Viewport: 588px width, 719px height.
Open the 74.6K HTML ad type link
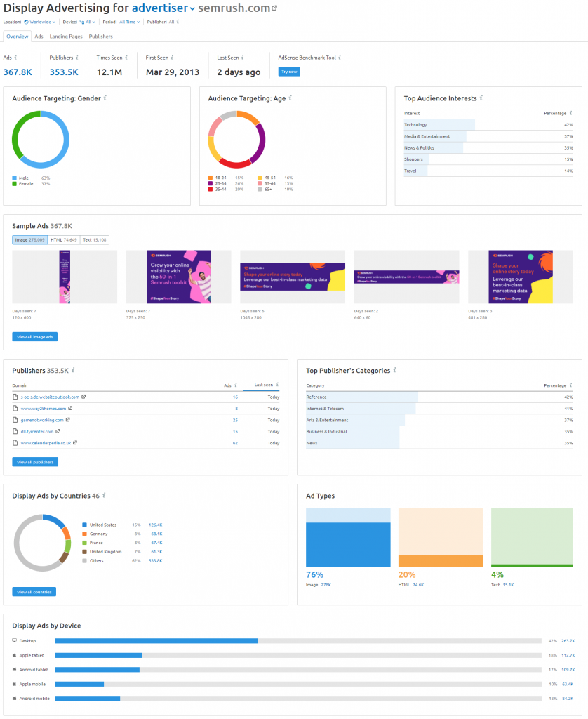click(x=418, y=585)
